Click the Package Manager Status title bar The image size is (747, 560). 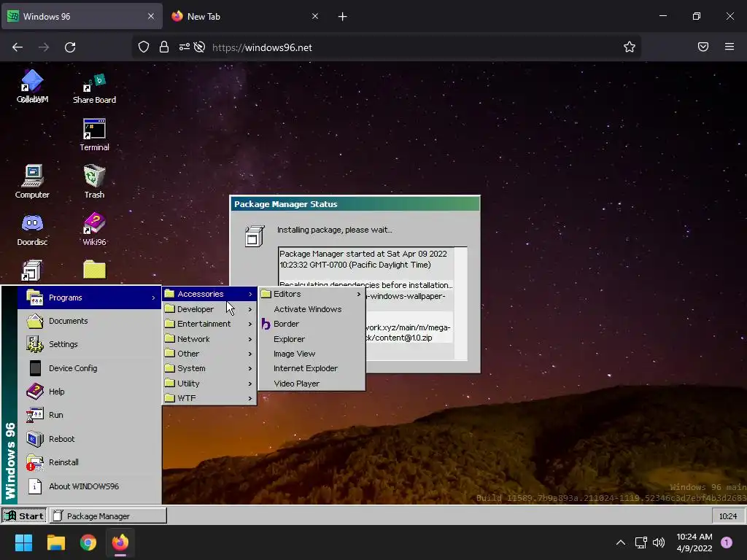coord(355,204)
